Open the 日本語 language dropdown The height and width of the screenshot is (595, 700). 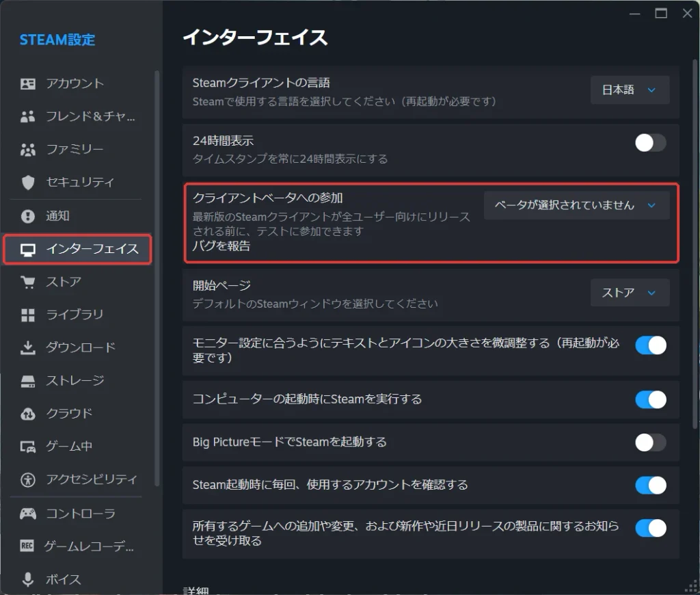coord(630,90)
